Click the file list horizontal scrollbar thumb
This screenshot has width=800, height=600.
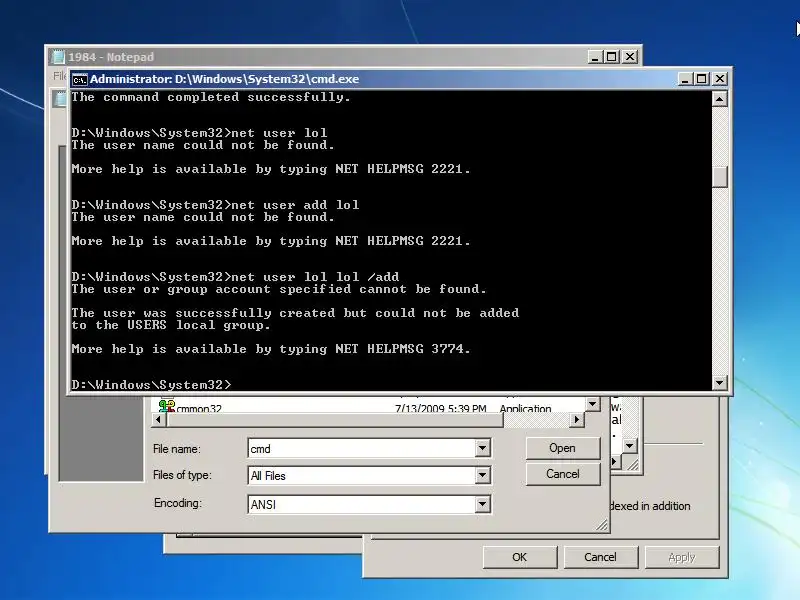(x=334, y=419)
